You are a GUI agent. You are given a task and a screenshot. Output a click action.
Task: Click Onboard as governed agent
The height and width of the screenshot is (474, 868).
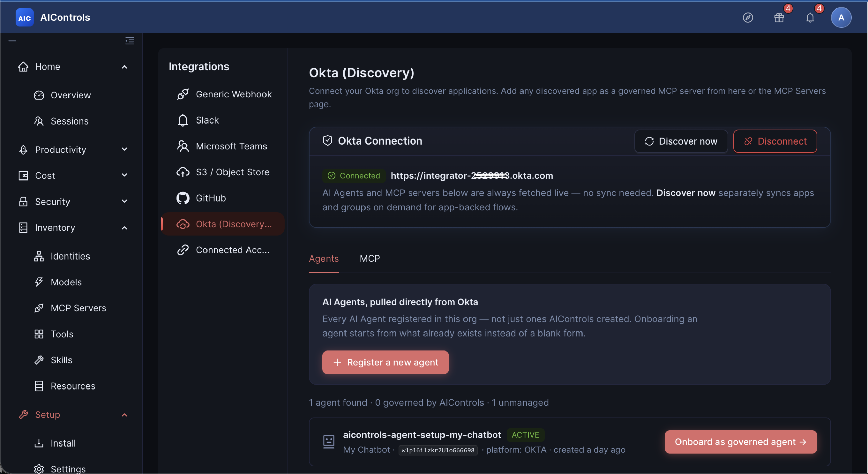[x=741, y=442]
